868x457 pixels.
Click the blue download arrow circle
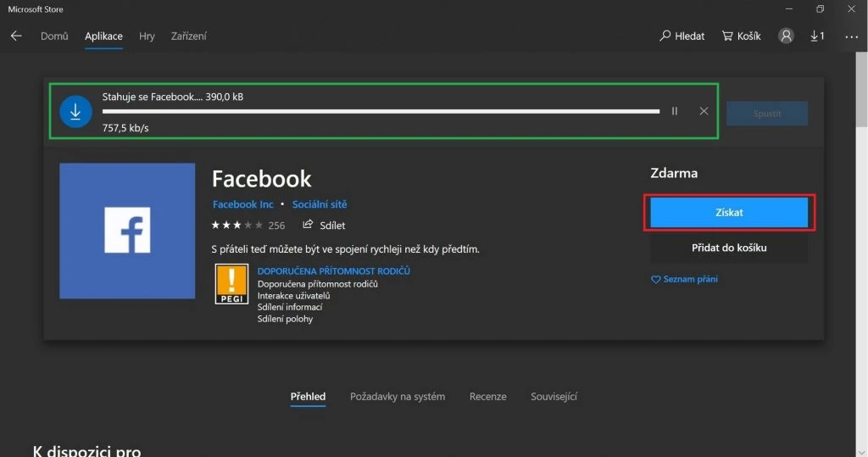[x=75, y=112]
